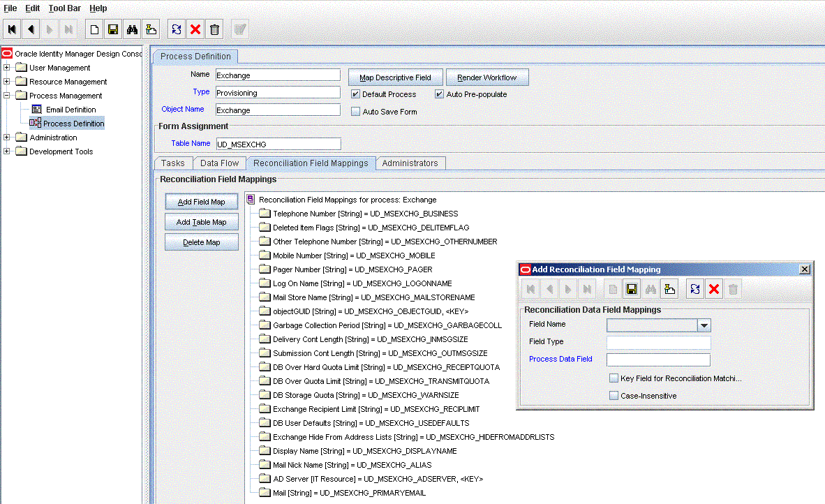Click the trash can icon in main toolbar
This screenshot has height=504, width=825.
pyautogui.click(x=214, y=29)
